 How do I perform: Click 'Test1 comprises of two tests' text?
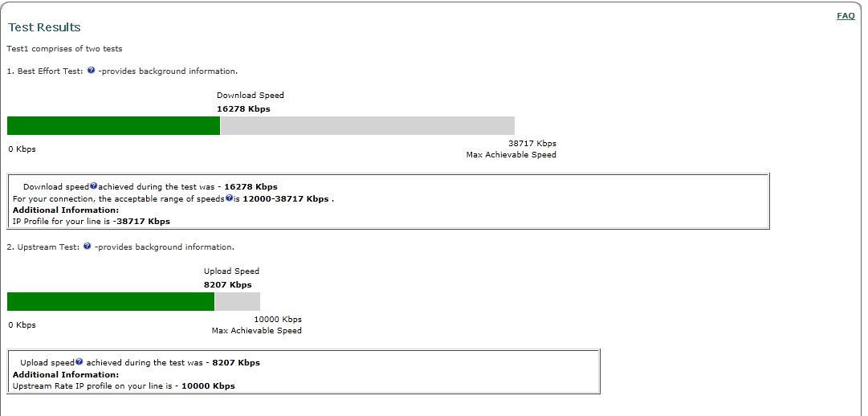pyautogui.click(x=64, y=49)
